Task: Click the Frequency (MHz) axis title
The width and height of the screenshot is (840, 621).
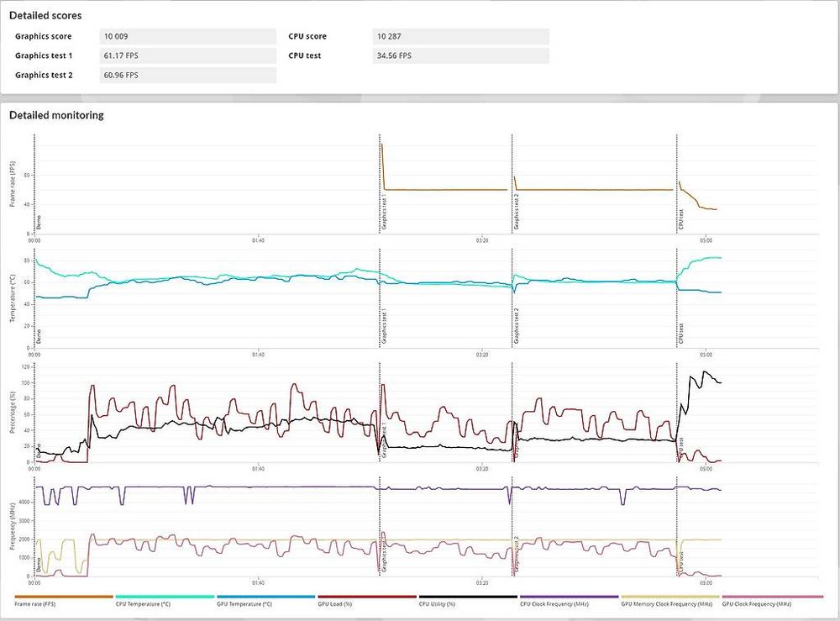Action: point(13,526)
